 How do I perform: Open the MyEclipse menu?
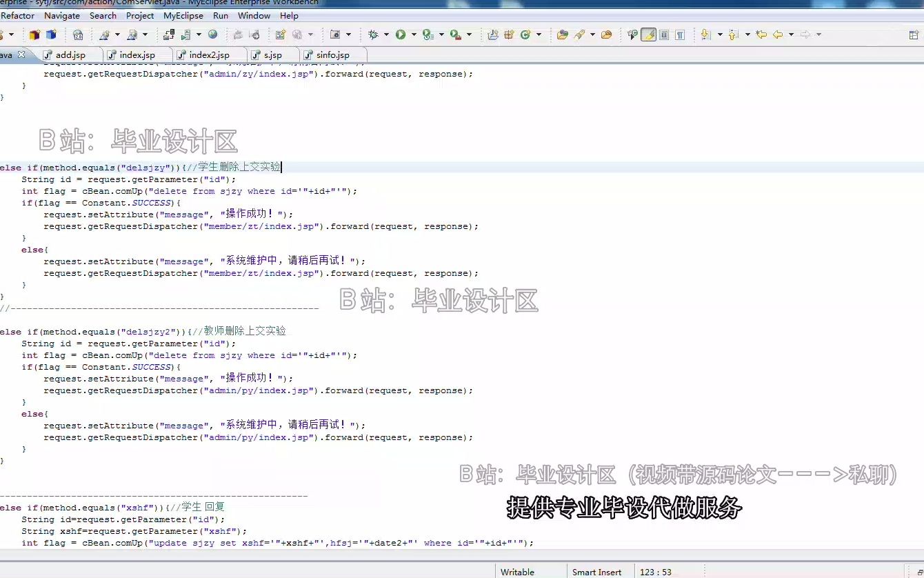click(183, 15)
